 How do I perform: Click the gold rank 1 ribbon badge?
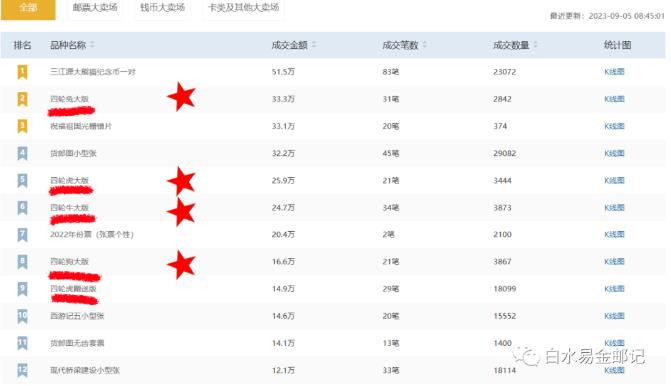22,71
